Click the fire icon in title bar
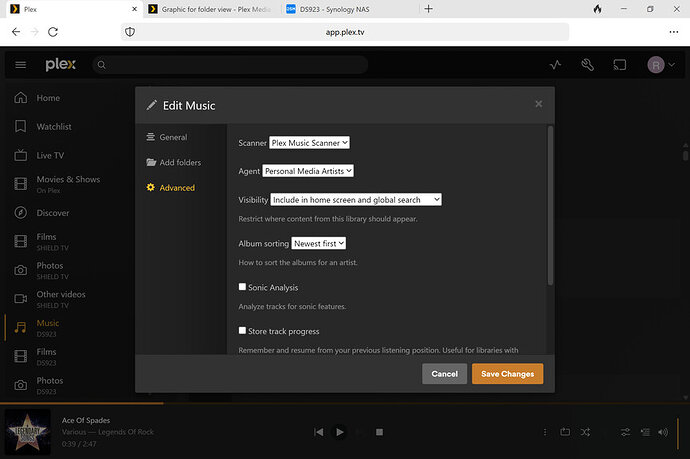Viewport: 690px width, 459px height. click(x=597, y=9)
